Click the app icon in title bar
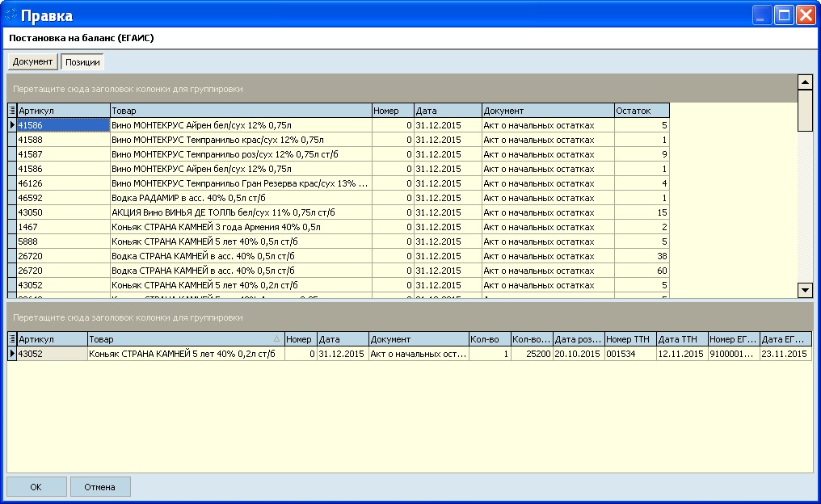 11,15
